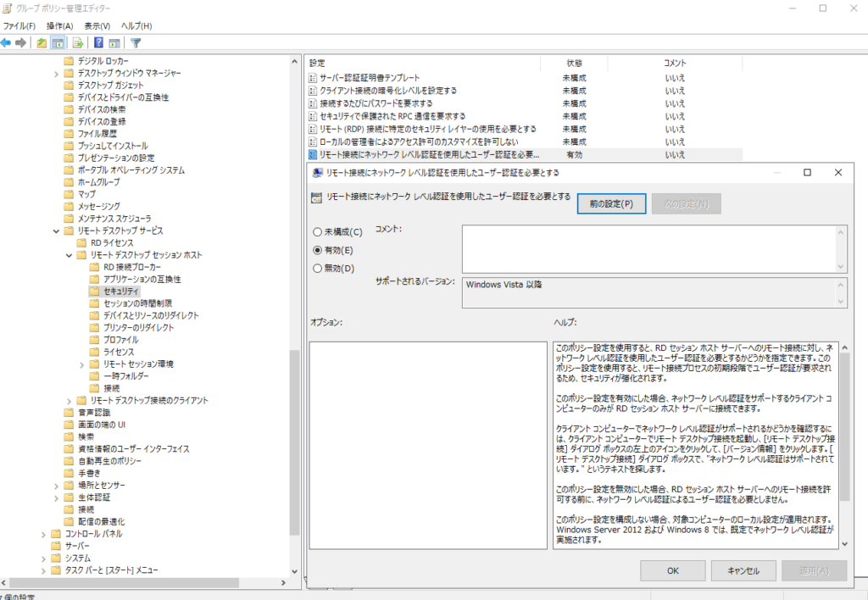Click the folder icon beside デジタル ロッカー

(69, 61)
